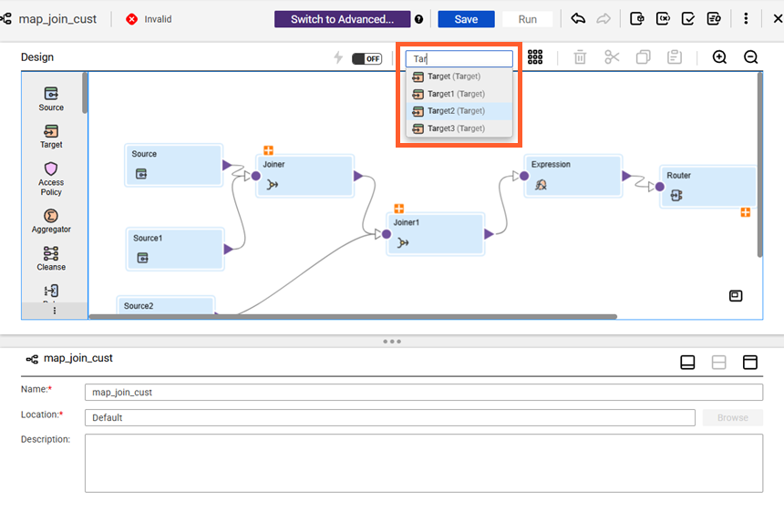Select Target2 (Target) from the search results
The height and width of the screenshot is (532, 784).
pyautogui.click(x=459, y=111)
